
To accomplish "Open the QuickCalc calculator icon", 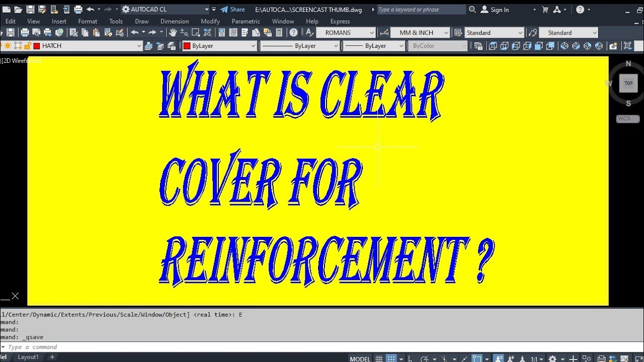I will (x=279, y=33).
